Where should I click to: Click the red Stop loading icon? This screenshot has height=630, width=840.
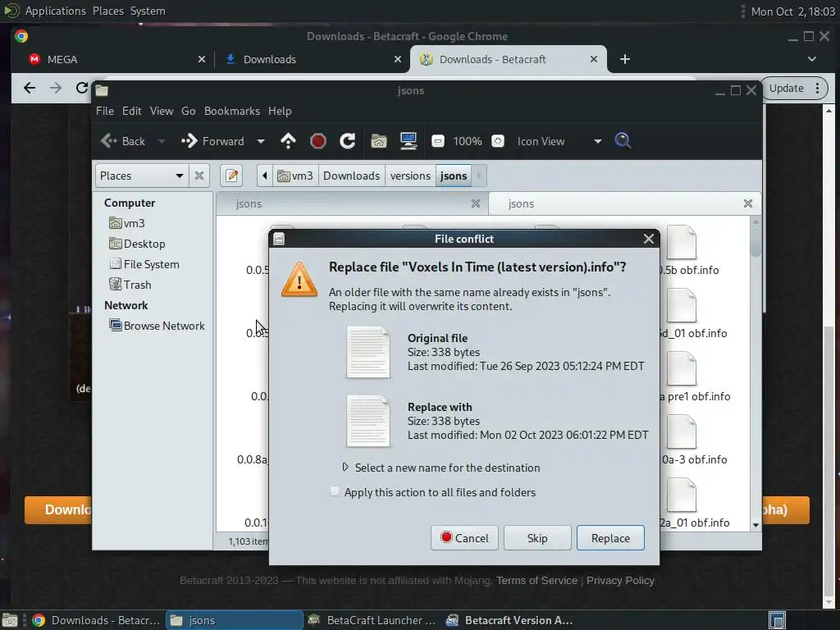click(x=317, y=141)
